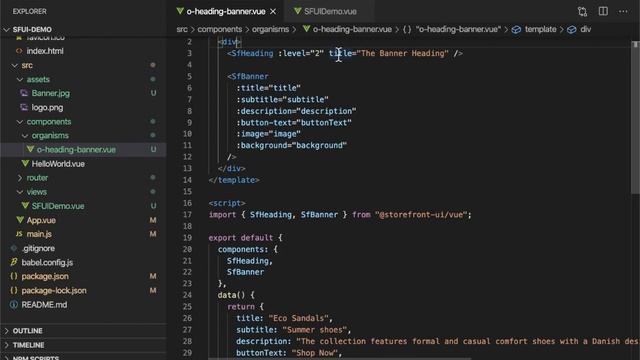640x360 pixels.
Task: Collapse the SFUI-DEMO root folder
Action: 7,29
